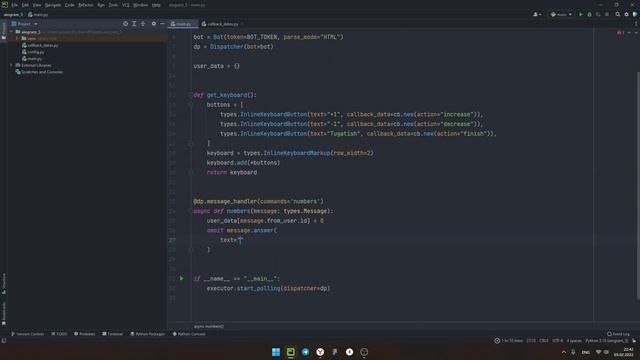640x360 pixels.
Task: Expand the venv folder in Project tree
Action: point(17,38)
